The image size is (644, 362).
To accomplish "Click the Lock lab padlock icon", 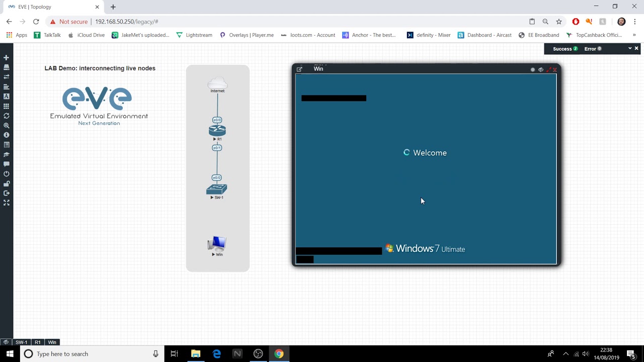I will 7,184.
